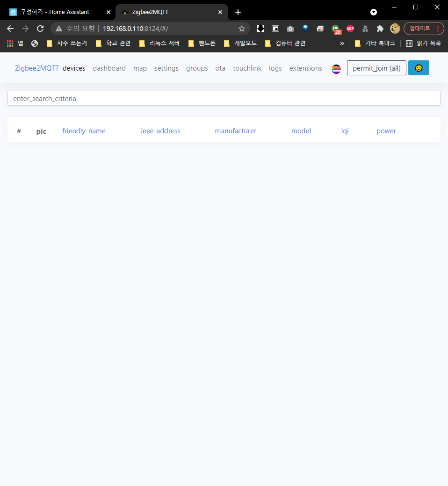Open the Extensions puzzle piece menu
Screen dimensions: 448x486
[x=380, y=29]
